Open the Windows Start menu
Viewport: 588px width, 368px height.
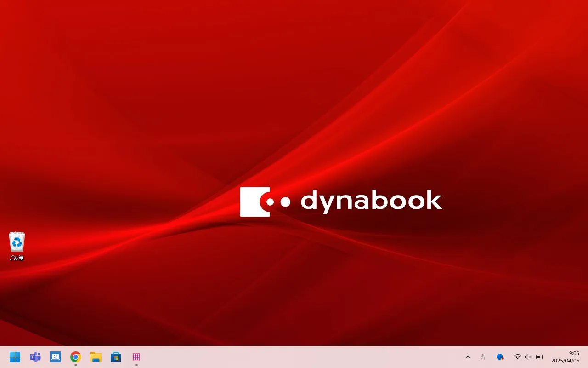tap(15, 357)
